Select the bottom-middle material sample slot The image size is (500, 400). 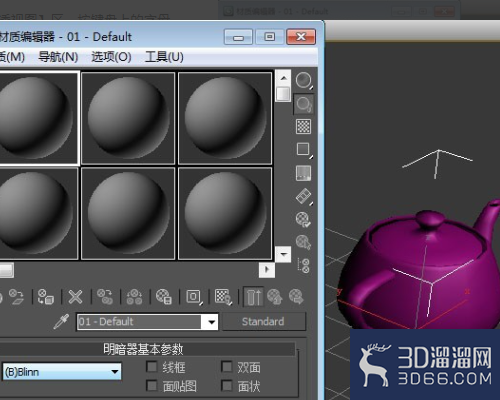point(128,214)
